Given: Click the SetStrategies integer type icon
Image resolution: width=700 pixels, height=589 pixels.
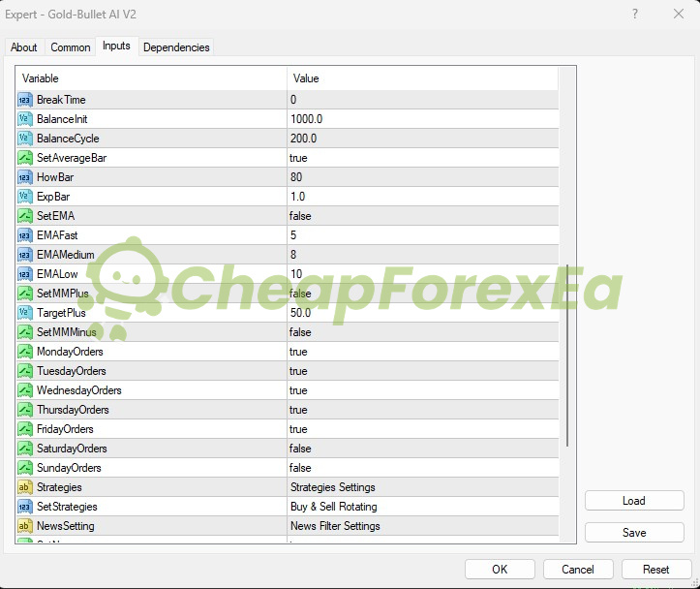Looking at the screenshot, I should (x=25, y=507).
